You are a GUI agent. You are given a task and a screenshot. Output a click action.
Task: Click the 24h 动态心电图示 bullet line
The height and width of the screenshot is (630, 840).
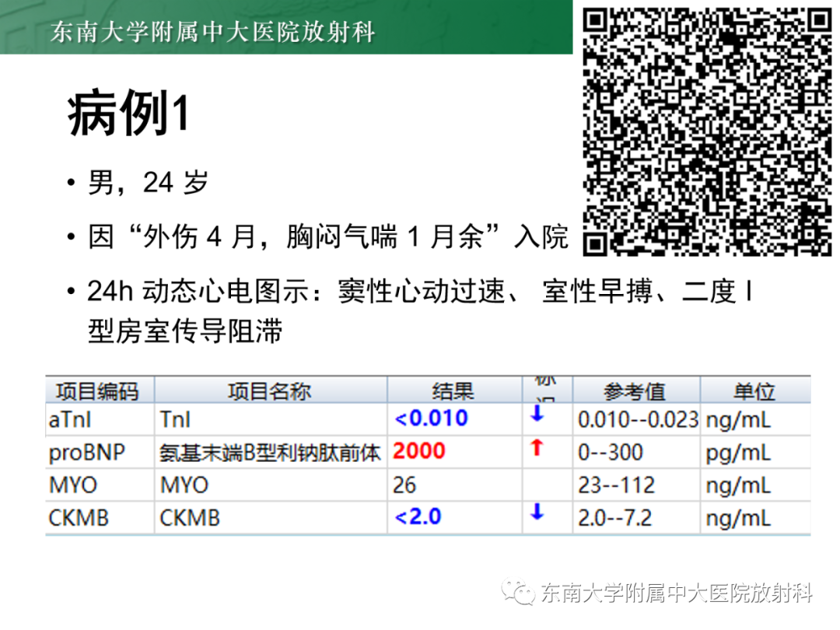(x=419, y=292)
